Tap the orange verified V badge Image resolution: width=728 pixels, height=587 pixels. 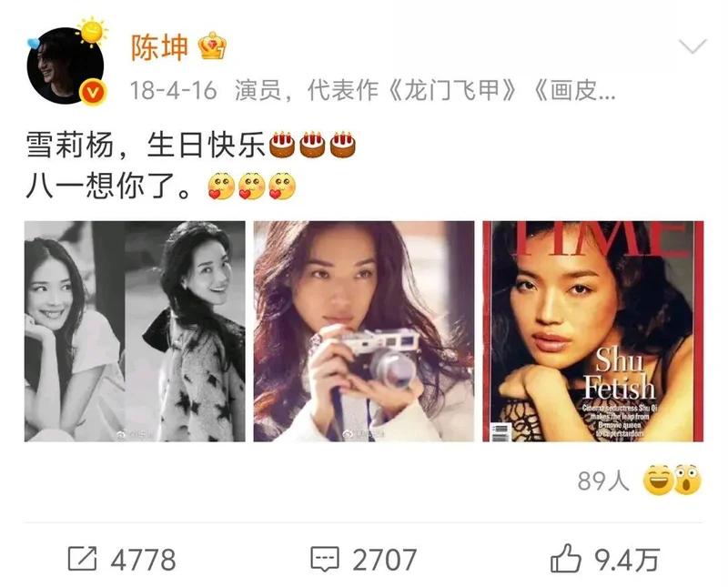pos(93,93)
